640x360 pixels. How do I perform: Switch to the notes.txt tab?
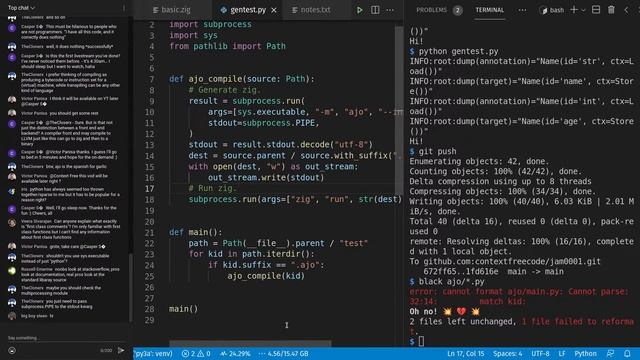[311, 10]
